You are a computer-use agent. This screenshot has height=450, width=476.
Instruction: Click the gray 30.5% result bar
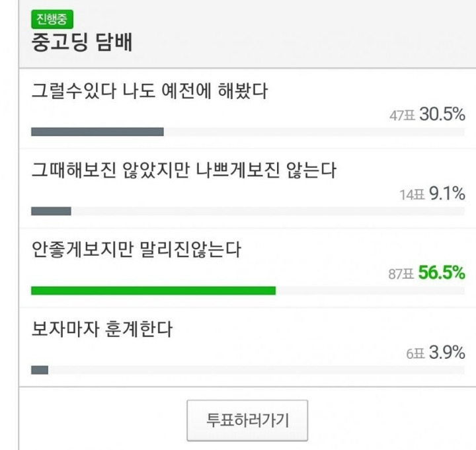point(97,131)
